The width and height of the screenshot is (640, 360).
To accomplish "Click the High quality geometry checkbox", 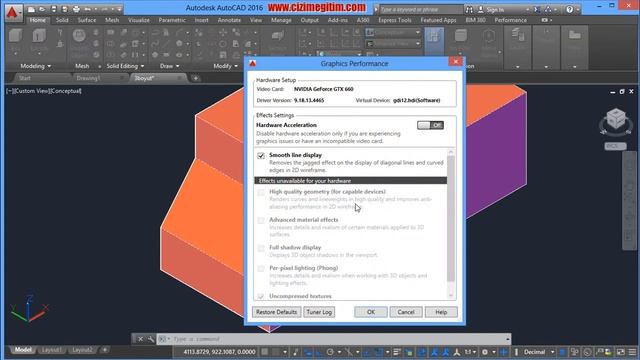I will 261,192.
